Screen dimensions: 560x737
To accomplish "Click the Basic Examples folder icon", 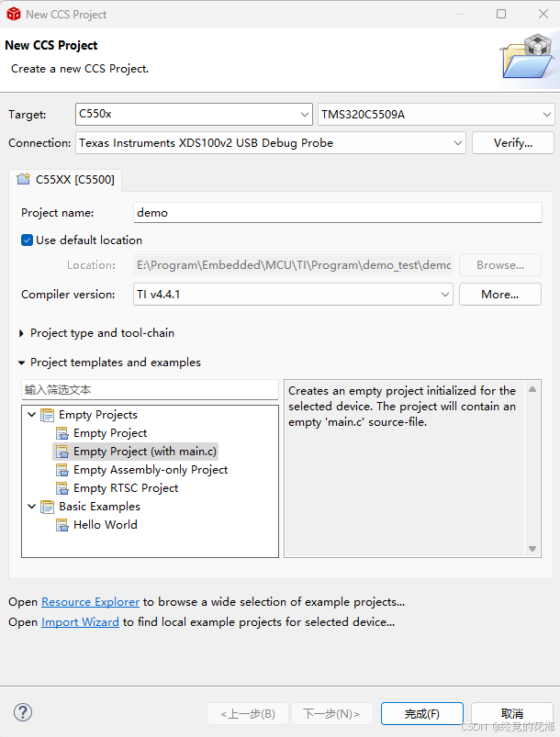I will pyautogui.click(x=47, y=507).
